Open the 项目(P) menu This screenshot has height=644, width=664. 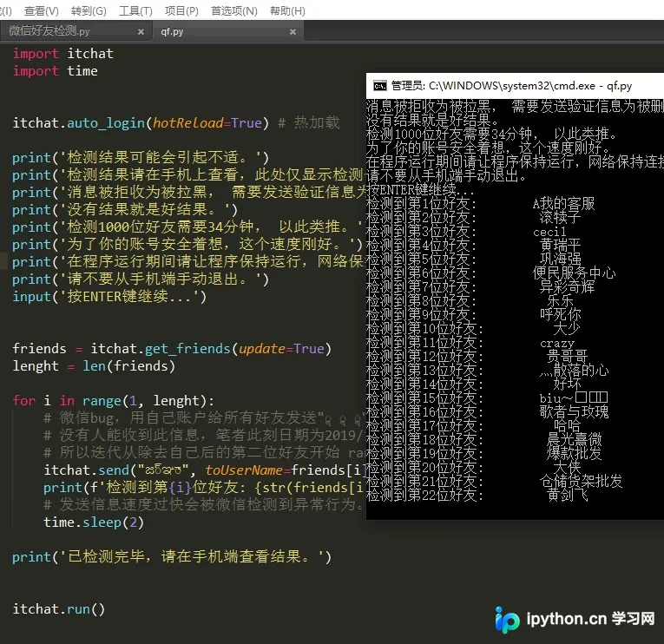(181, 10)
